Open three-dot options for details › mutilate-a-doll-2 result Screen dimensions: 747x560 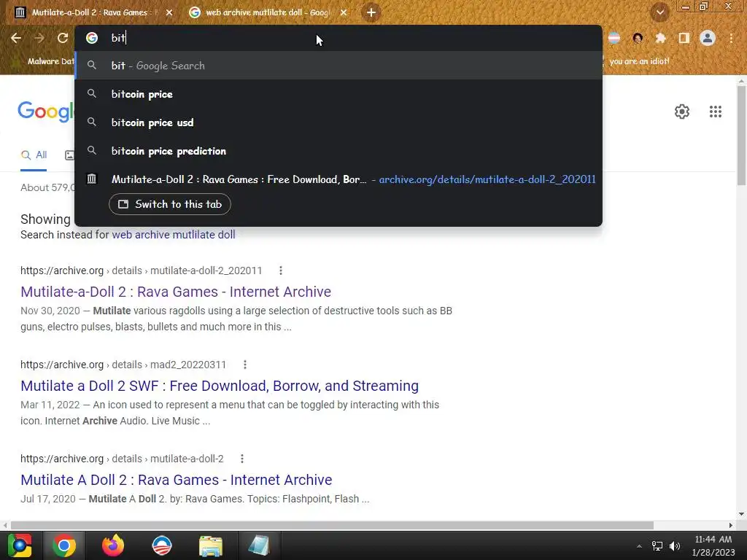(x=242, y=459)
